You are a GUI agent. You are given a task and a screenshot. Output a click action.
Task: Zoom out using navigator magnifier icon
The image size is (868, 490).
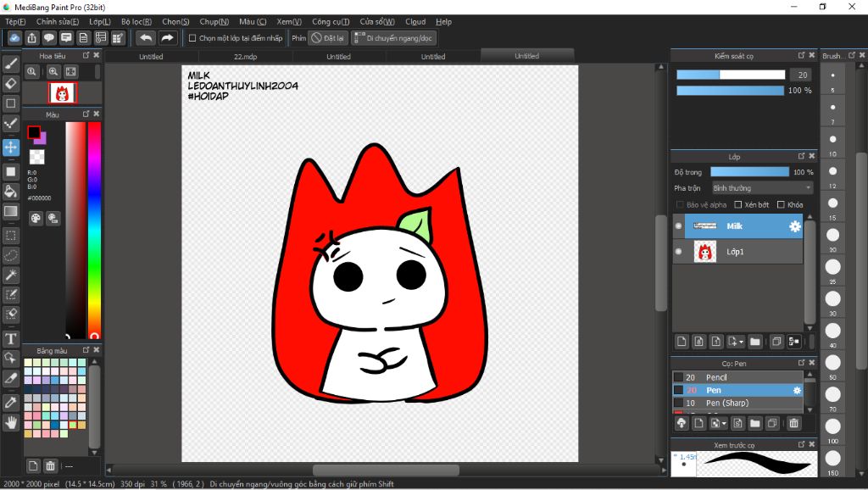(x=31, y=71)
